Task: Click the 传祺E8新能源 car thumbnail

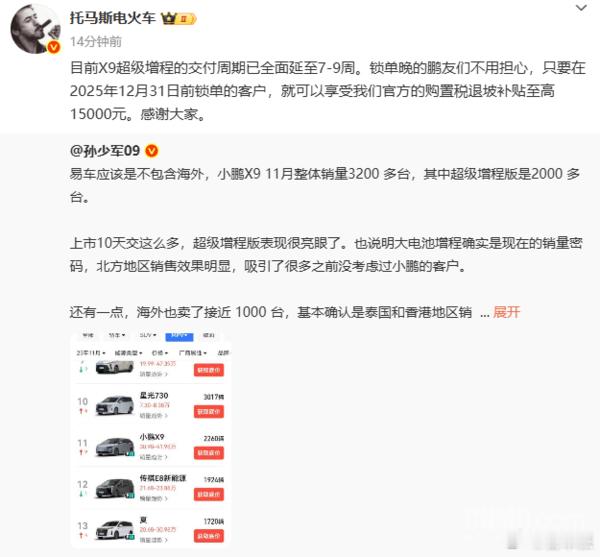Action: coord(114,488)
